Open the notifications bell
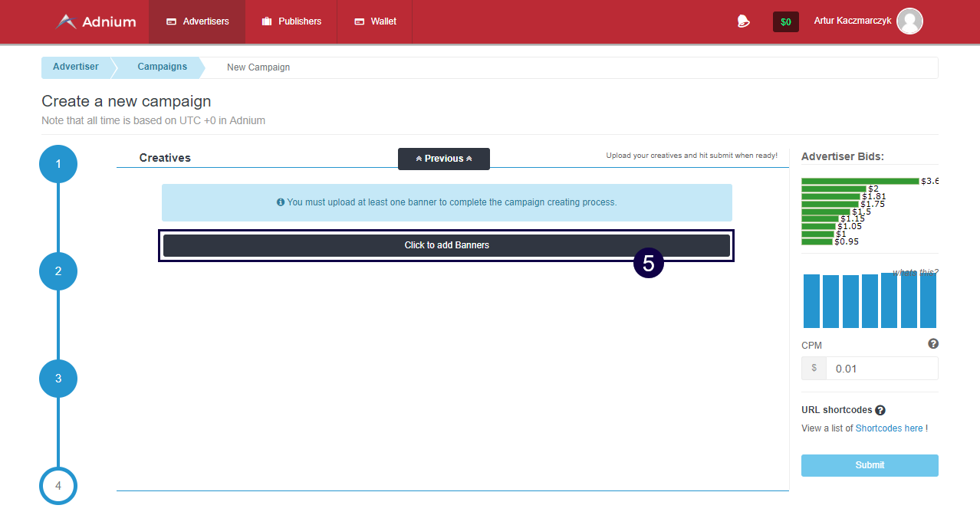The image size is (980, 515). pos(742,21)
